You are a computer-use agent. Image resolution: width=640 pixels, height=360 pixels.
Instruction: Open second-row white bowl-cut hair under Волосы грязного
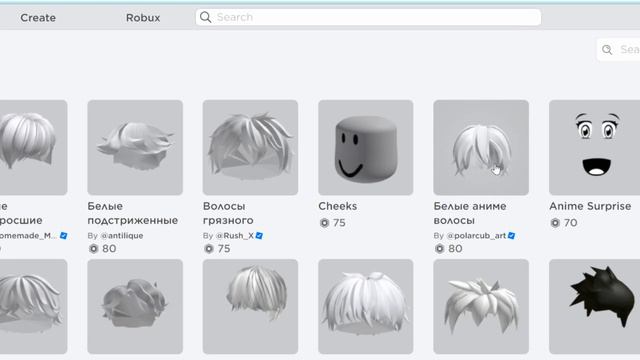[x=250, y=307]
